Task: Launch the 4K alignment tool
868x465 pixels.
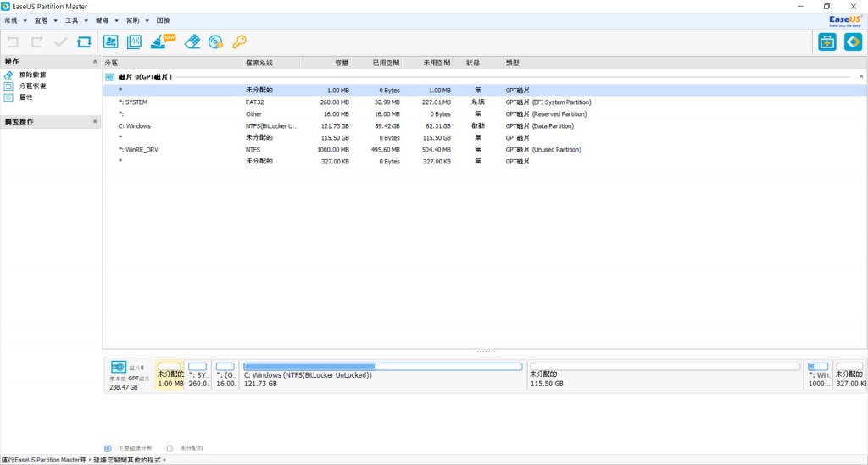Action: click(x=135, y=42)
